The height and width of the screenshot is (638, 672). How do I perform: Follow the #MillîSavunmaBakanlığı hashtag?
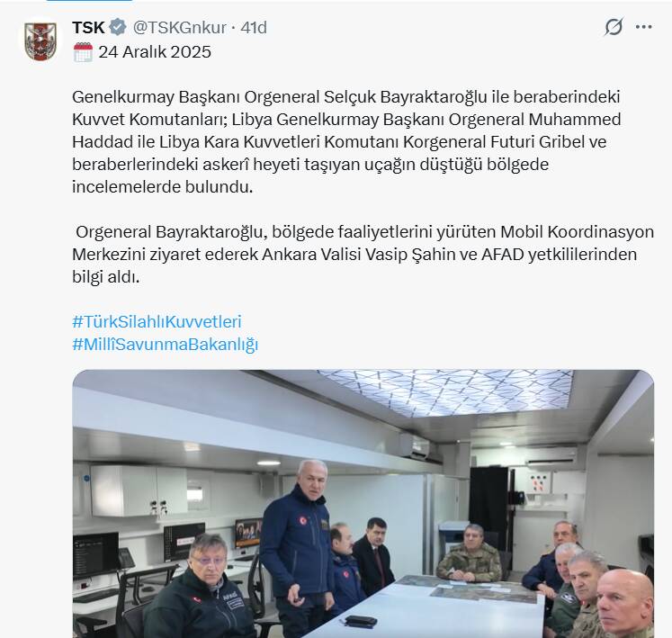coord(165,345)
